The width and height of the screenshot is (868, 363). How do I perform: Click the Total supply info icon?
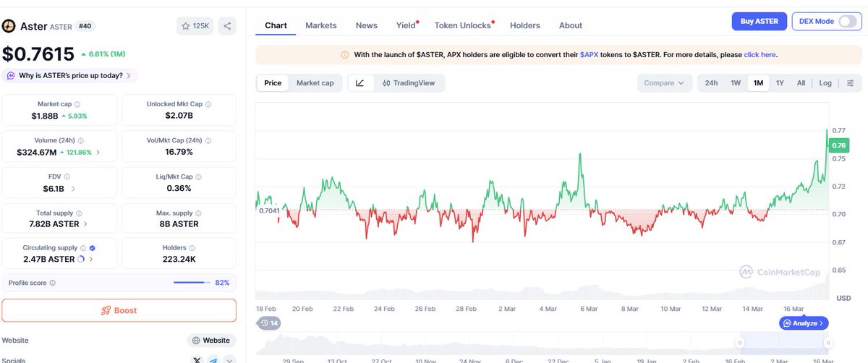78,213
